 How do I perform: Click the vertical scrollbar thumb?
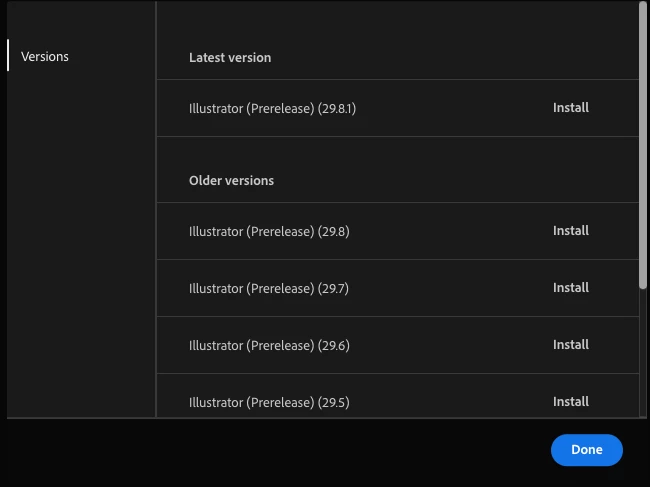tap(643, 145)
